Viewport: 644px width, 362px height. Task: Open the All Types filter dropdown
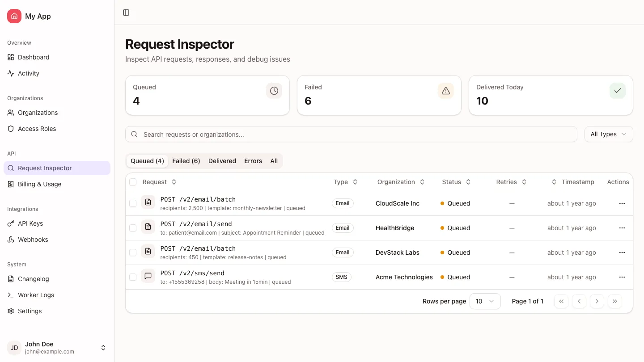click(608, 134)
